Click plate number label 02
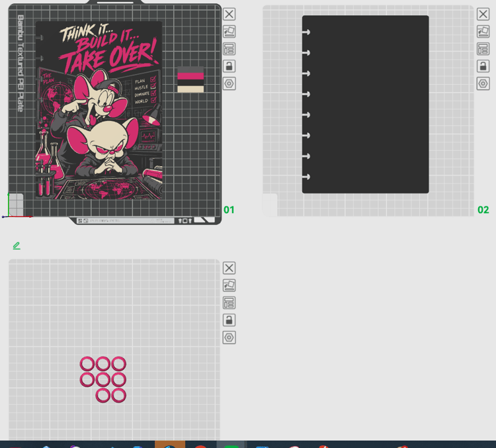The width and height of the screenshot is (496, 448). pos(483,210)
